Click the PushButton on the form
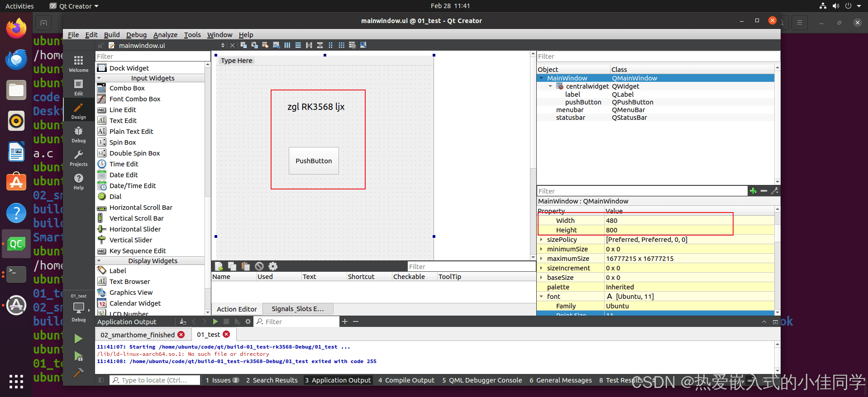Screen dimensions: 868x397 click(314, 161)
